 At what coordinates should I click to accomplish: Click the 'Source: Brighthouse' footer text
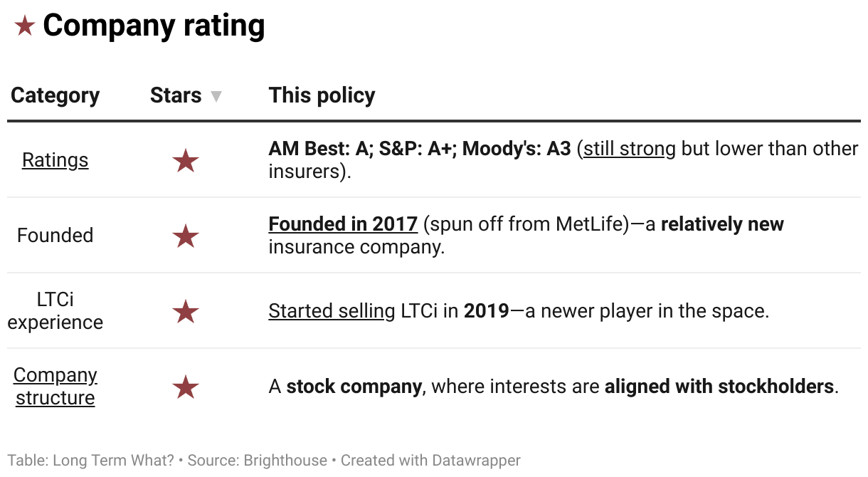coord(261,461)
